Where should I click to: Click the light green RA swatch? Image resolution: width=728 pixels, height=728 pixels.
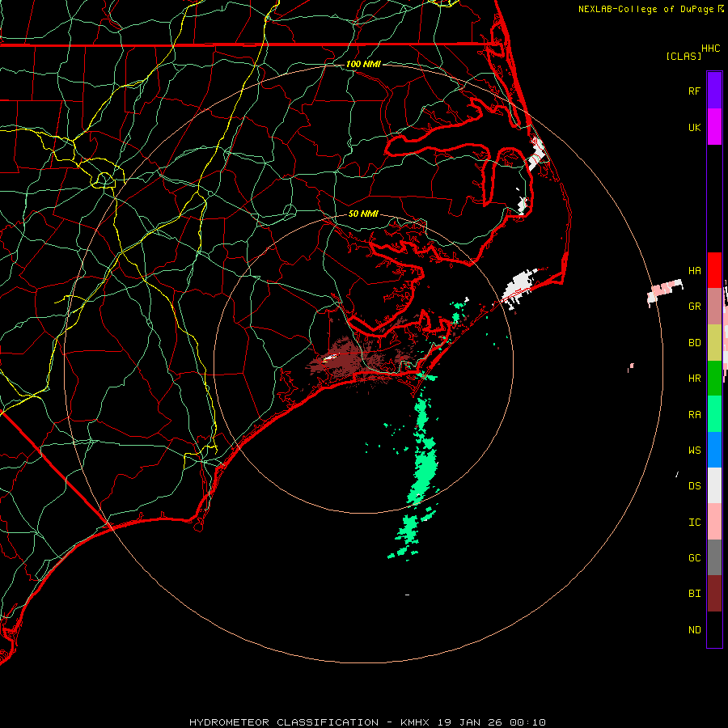click(x=714, y=414)
